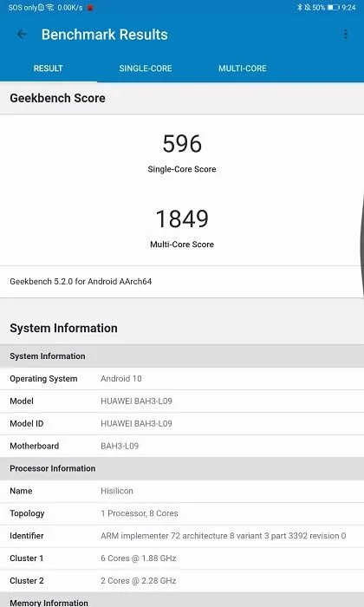
Task: Tap the battery icon in status bar
Action: 333,7
